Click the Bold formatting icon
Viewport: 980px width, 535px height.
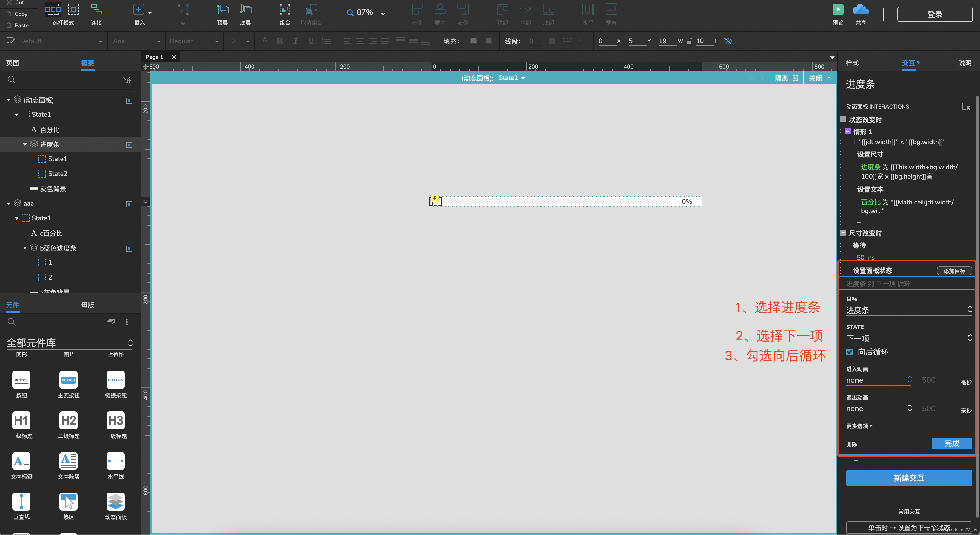coord(280,41)
